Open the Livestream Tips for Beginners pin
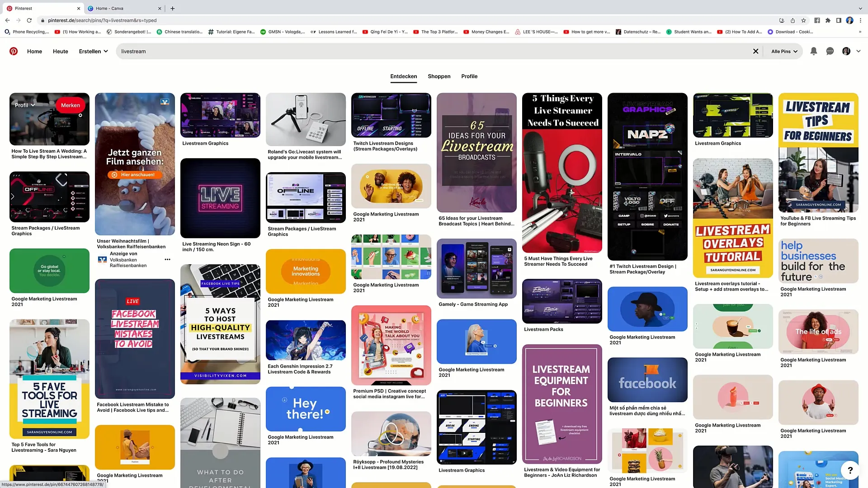868x488 pixels. [818, 153]
